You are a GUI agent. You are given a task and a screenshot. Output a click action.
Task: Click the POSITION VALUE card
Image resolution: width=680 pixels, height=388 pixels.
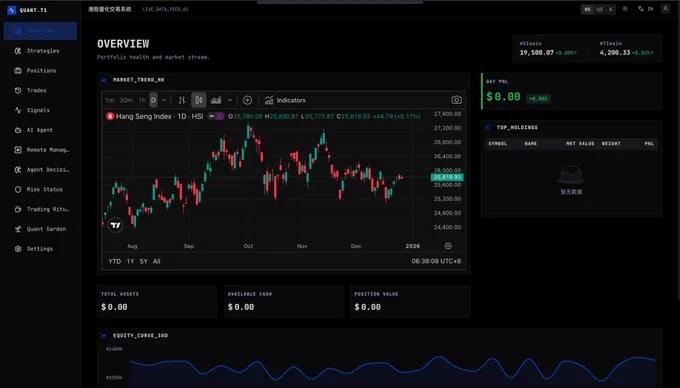click(x=410, y=301)
